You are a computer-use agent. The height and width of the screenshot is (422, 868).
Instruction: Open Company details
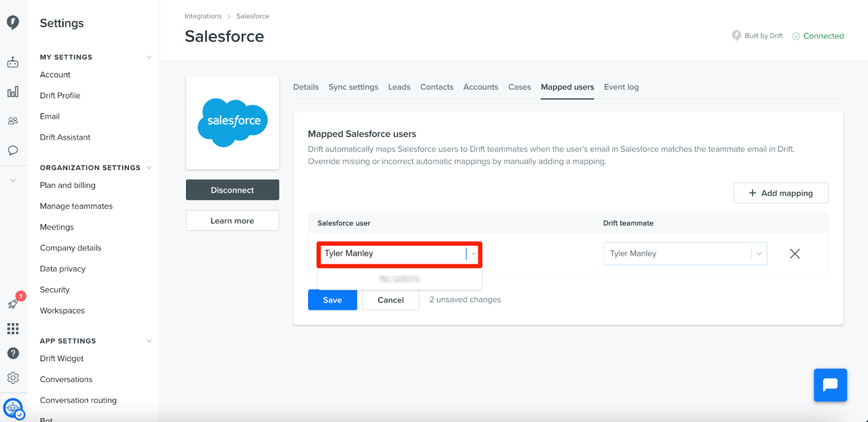click(x=71, y=248)
